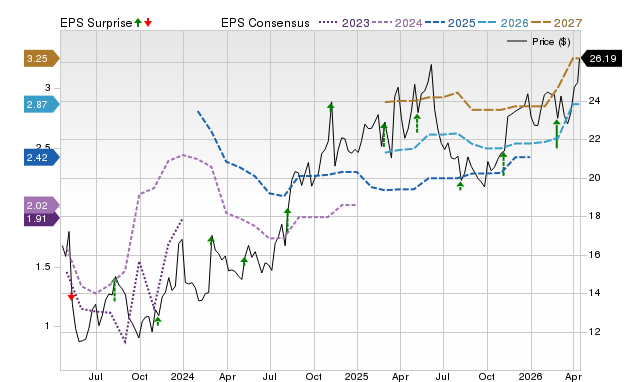This screenshot has height=382, width=640.
Task: Click the black 26.19 price badge
Action: click(x=601, y=59)
